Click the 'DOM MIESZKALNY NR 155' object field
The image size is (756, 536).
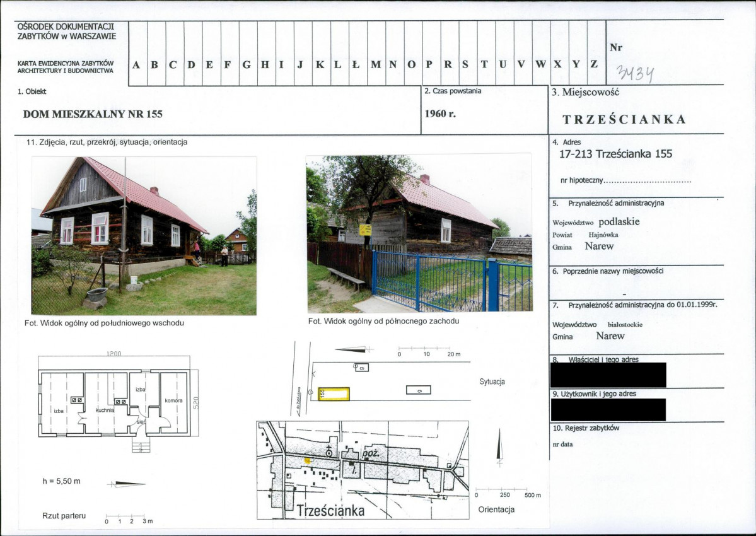[93, 114]
